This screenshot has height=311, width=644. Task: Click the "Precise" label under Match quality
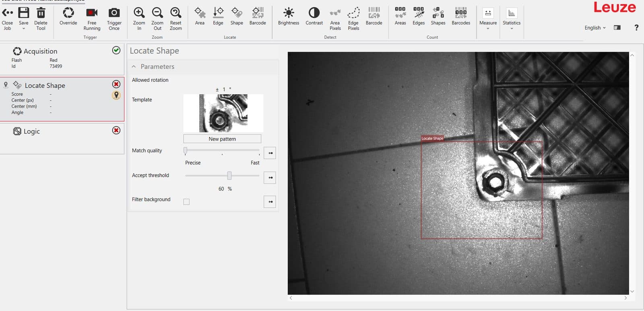[x=193, y=163]
